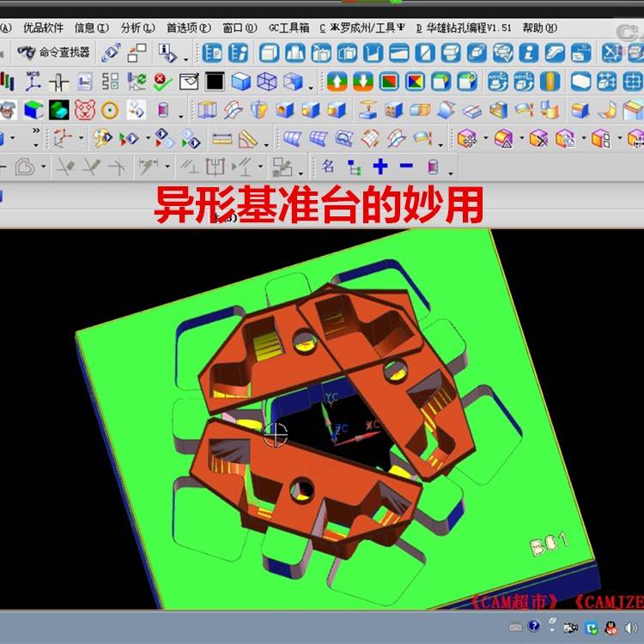644x644 pixels.
Task: Click the red X green checkmark icon
Action: click(x=162, y=82)
